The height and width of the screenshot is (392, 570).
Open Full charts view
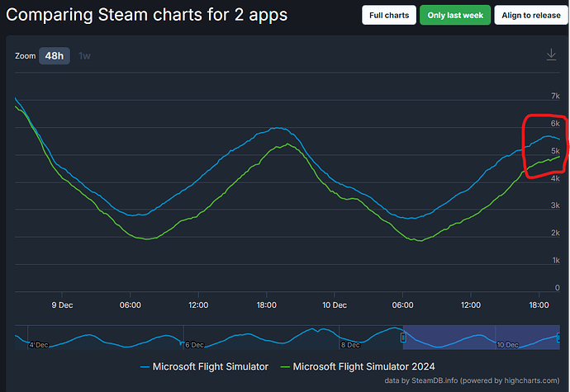click(388, 15)
